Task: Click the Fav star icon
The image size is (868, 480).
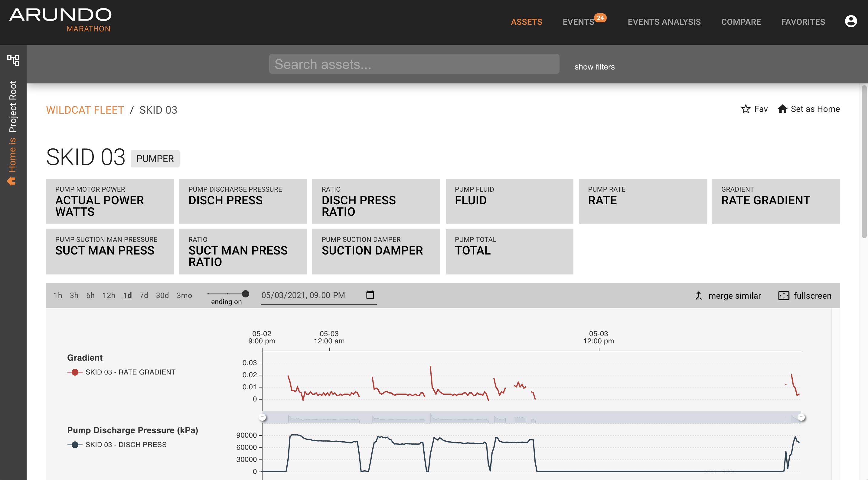Action: [745, 109]
